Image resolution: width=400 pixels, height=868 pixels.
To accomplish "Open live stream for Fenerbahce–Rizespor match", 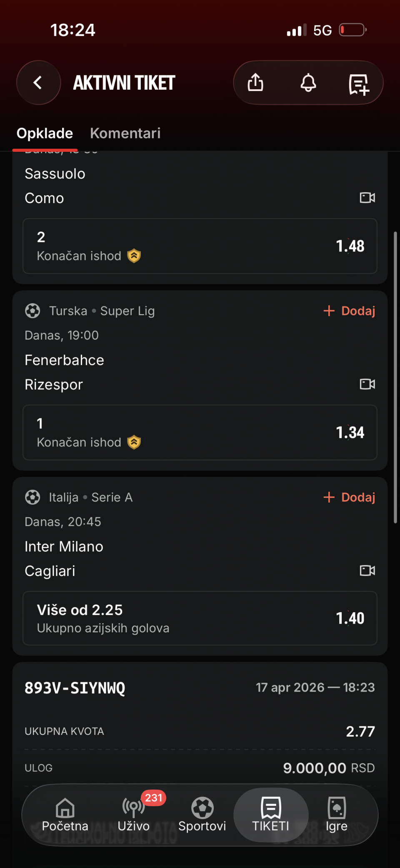I will (x=367, y=384).
